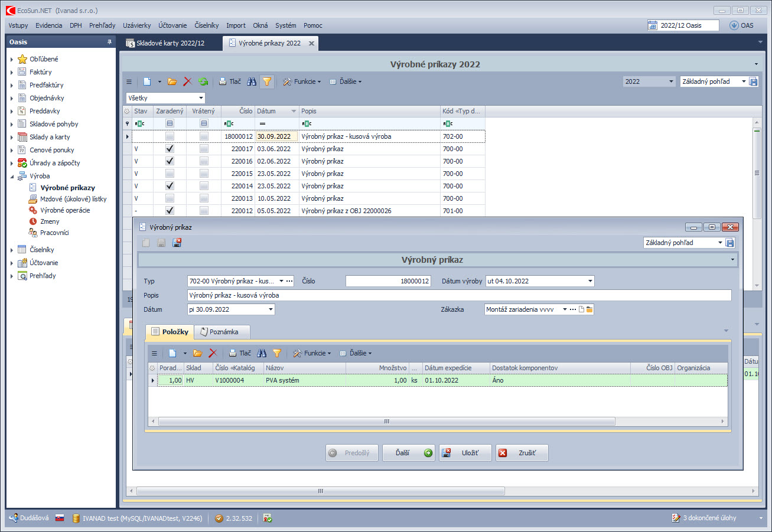Toggle Vrátený checkbox for order 220016

point(204,161)
